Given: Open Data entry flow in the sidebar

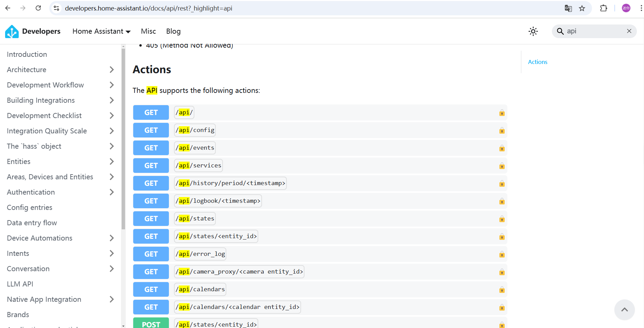Looking at the screenshot, I should (x=32, y=223).
